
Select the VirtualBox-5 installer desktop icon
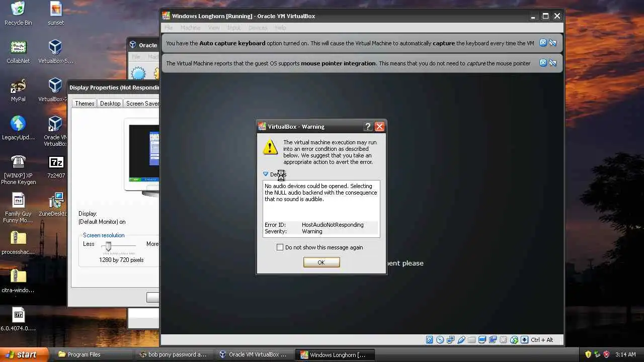[56, 52]
